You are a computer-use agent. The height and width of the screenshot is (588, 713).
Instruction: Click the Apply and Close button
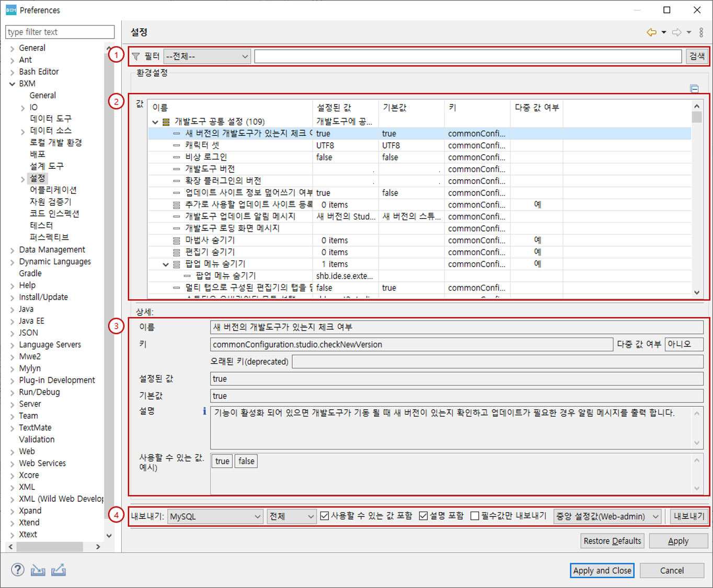tap(602, 570)
